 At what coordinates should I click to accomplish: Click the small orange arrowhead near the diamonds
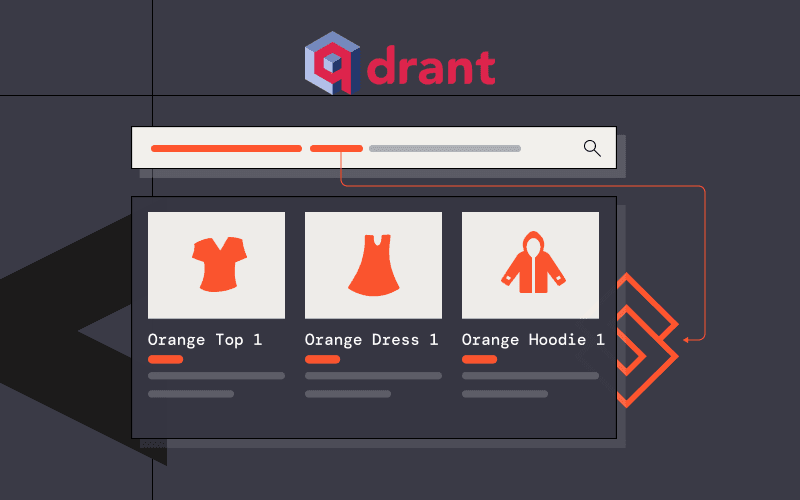click(687, 340)
